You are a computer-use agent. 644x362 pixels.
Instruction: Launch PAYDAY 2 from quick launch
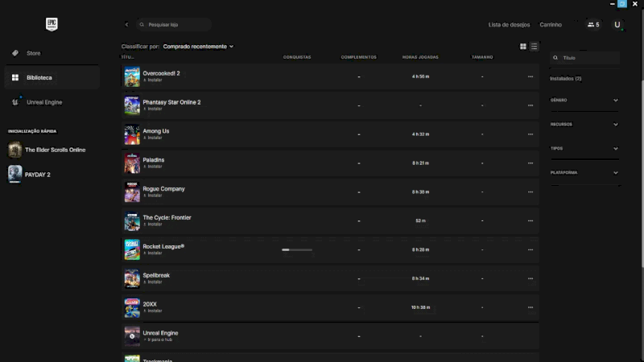coord(37,174)
